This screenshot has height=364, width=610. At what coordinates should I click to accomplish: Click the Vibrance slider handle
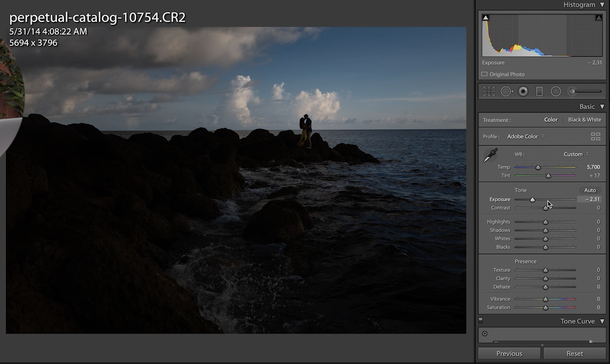pos(545,299)
